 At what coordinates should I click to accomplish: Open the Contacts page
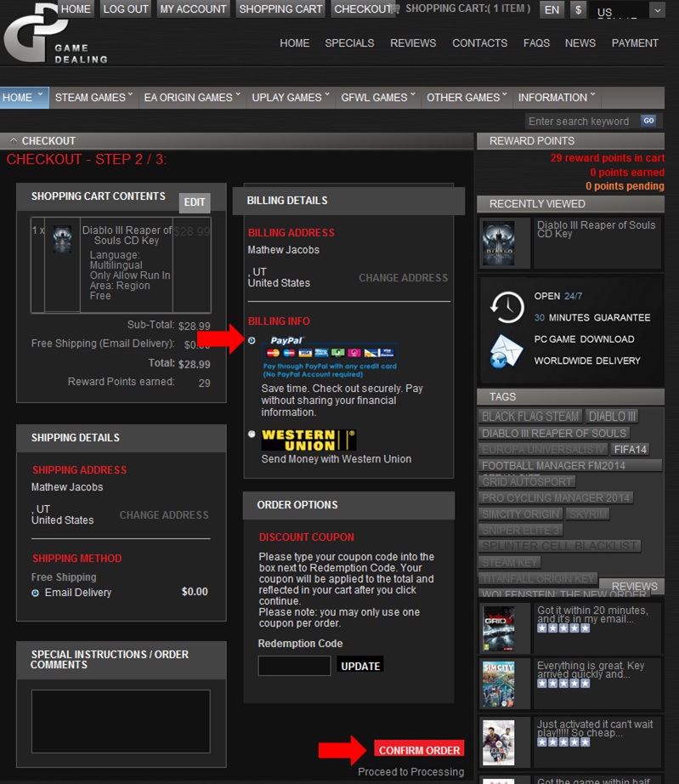click(479, 43)
